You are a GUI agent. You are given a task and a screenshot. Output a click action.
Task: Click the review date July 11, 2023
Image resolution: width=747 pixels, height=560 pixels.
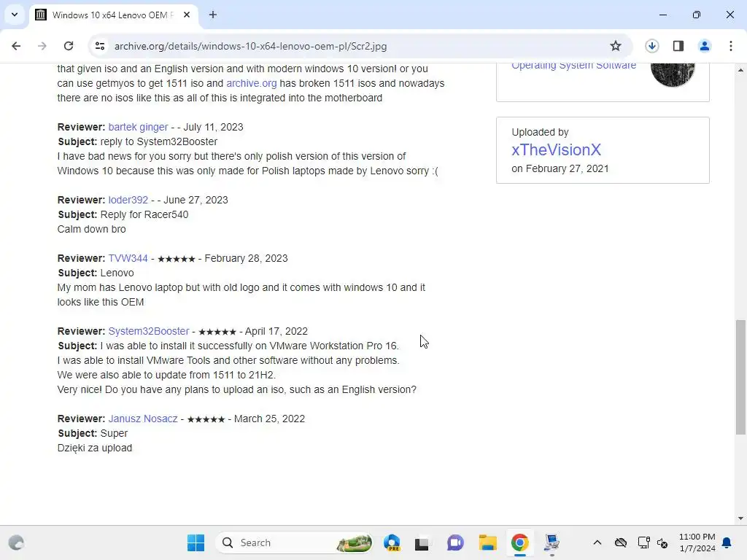pyautogui.click(x=213, y=127)
